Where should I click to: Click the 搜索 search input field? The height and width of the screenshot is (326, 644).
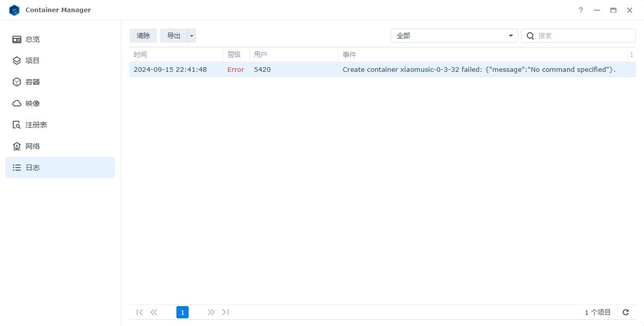point(584,36)
